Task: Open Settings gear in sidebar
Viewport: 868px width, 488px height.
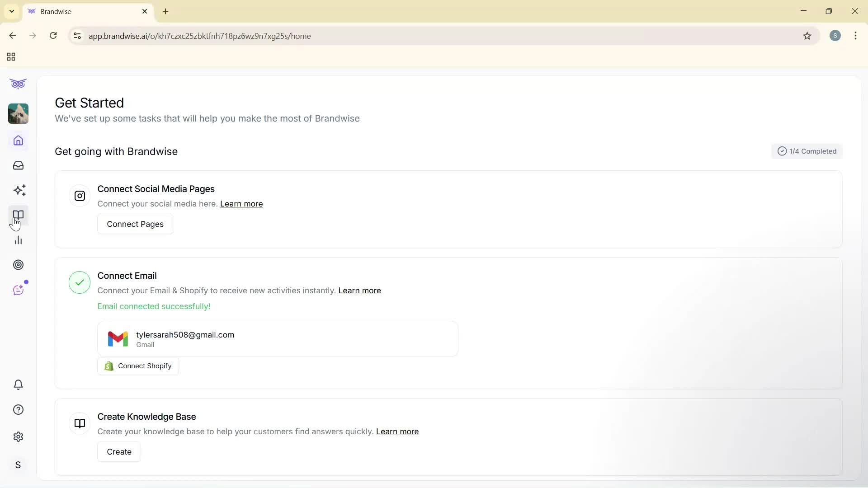Action: 18,436
